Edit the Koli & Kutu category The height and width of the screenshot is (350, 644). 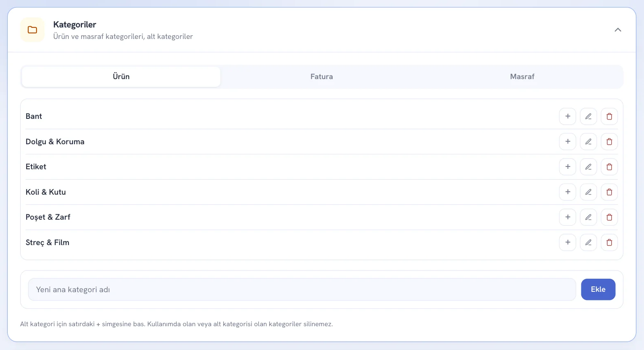(588, 192)
